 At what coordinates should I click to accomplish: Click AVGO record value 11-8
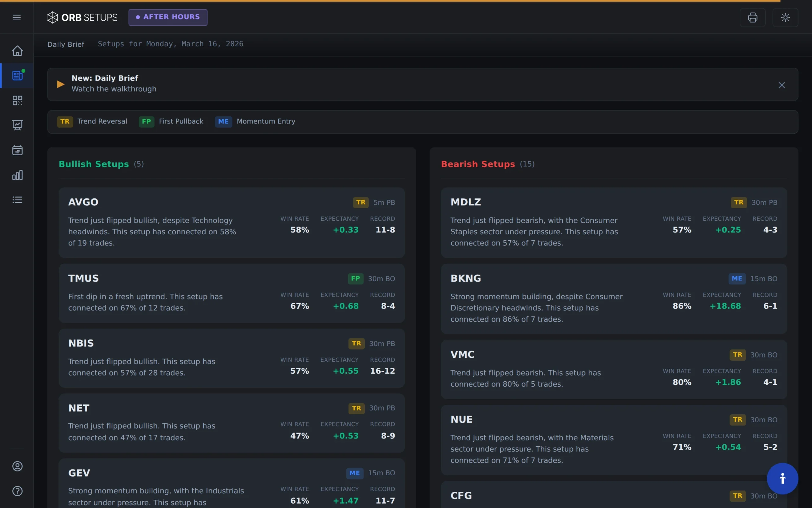[385, 230]
